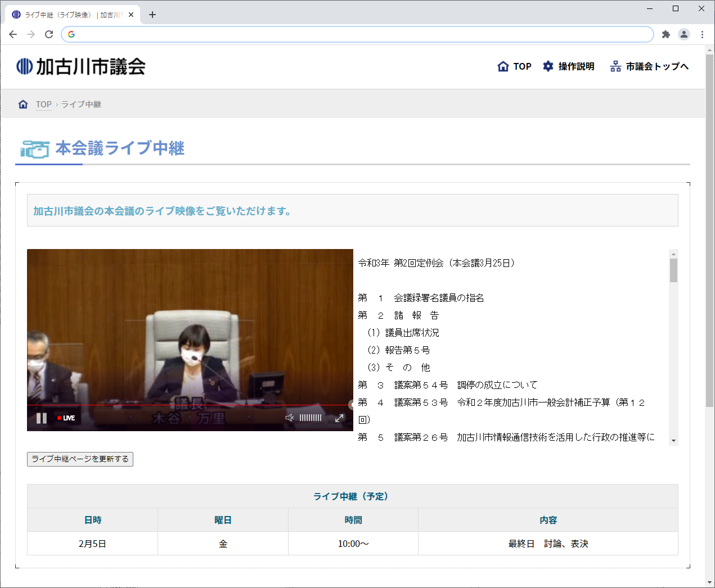Click the red LIVE indicator

tap(66, 418)
